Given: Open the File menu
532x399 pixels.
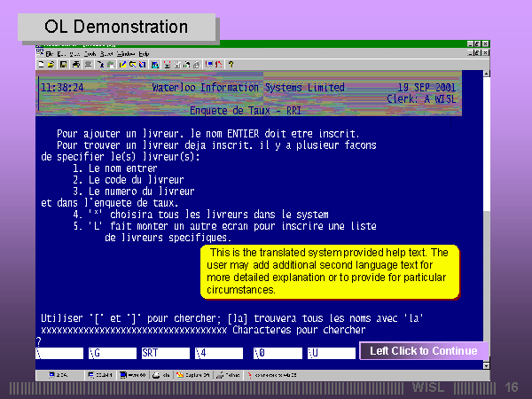Looking at the screenshot, I should click(50, 53).
